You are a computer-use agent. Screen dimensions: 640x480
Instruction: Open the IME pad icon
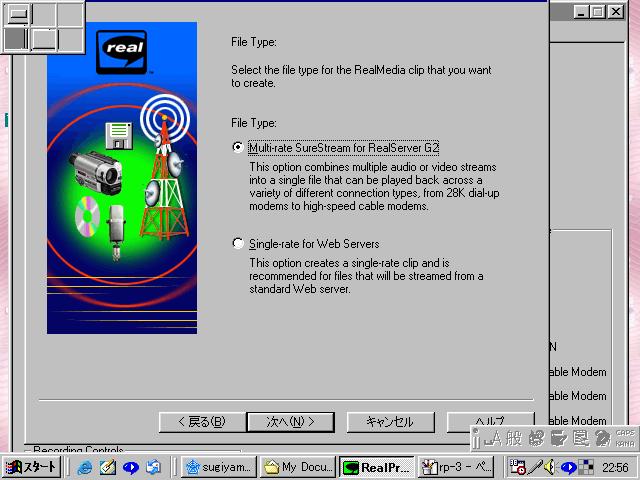pyautogui.click(x=536, y=438)
